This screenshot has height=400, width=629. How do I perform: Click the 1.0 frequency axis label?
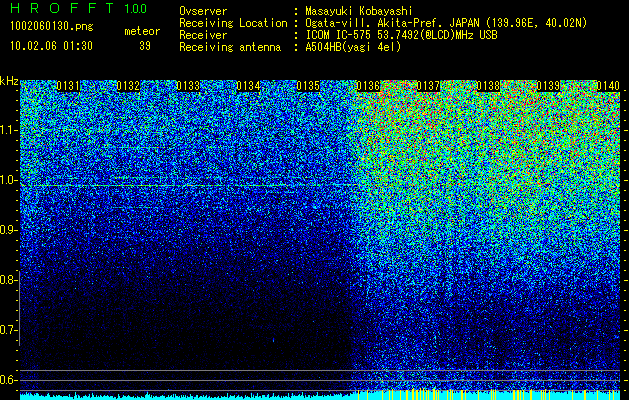7,180
